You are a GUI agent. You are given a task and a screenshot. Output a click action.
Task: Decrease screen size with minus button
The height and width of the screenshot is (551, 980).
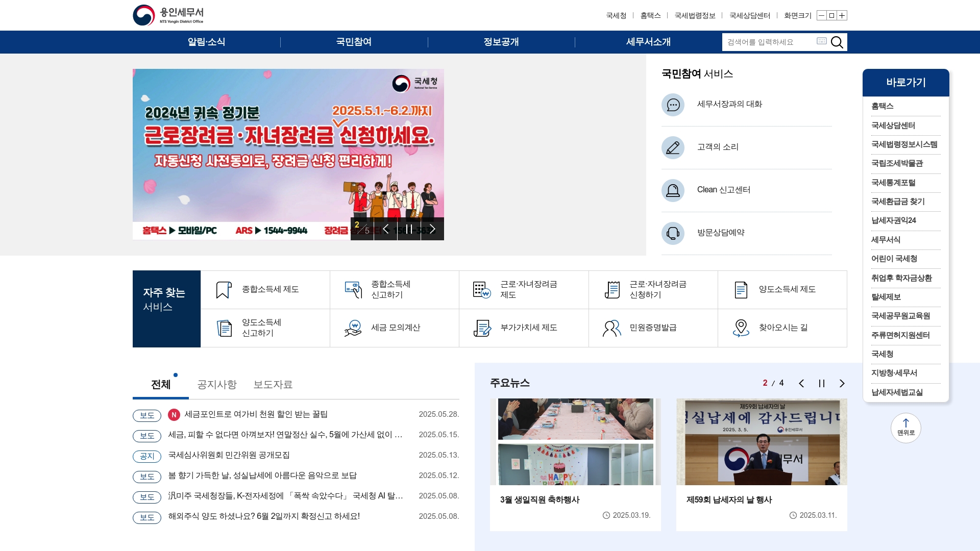(x=821, y=15)
